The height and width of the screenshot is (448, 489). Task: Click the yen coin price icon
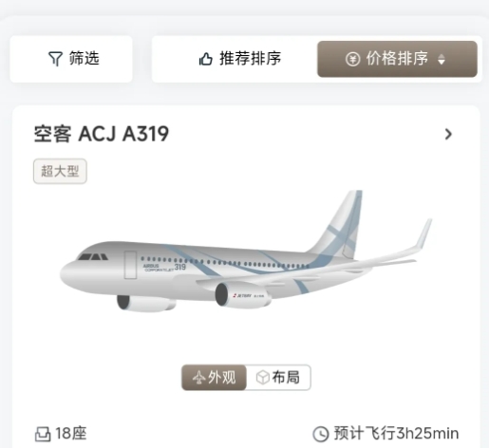352,59
